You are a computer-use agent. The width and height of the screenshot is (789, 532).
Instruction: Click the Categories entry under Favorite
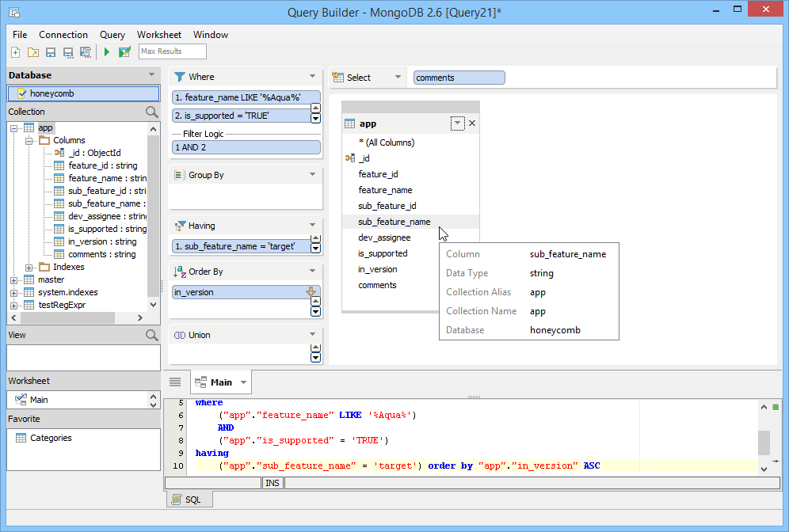click(x=51, y=438)
